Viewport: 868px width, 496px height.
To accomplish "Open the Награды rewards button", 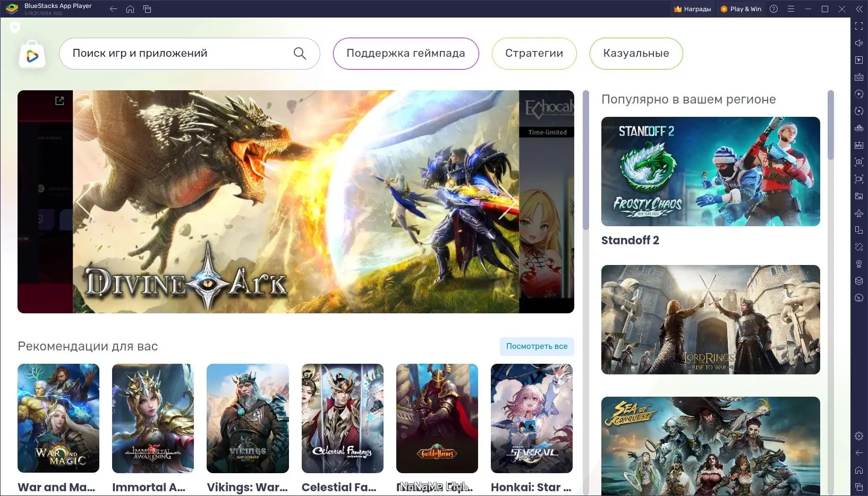I will [692, 9].
